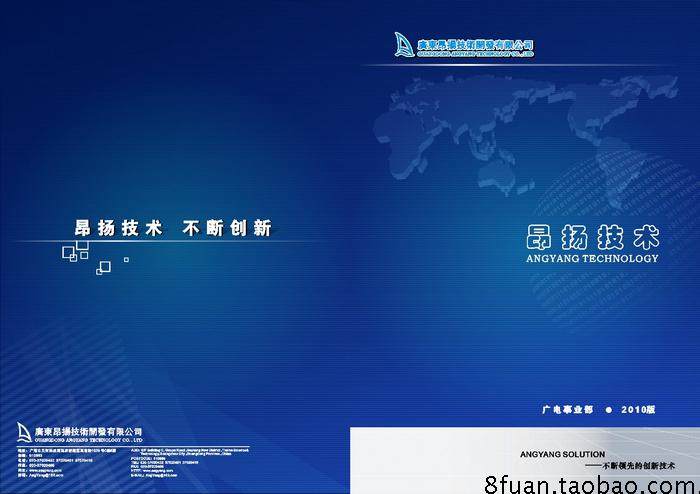Click the sailboat logo at the top
Screen dimensions: 700x494
(x=404, y=44)
